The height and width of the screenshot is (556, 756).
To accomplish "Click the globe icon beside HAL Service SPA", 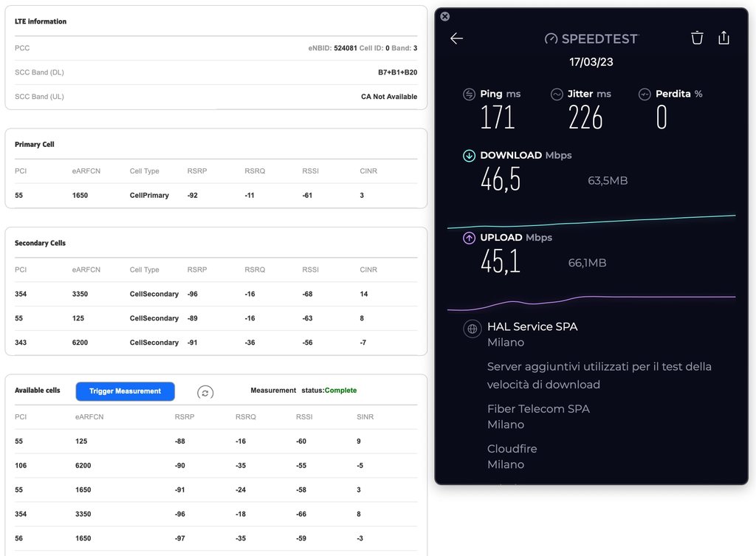I will (472, 329).
